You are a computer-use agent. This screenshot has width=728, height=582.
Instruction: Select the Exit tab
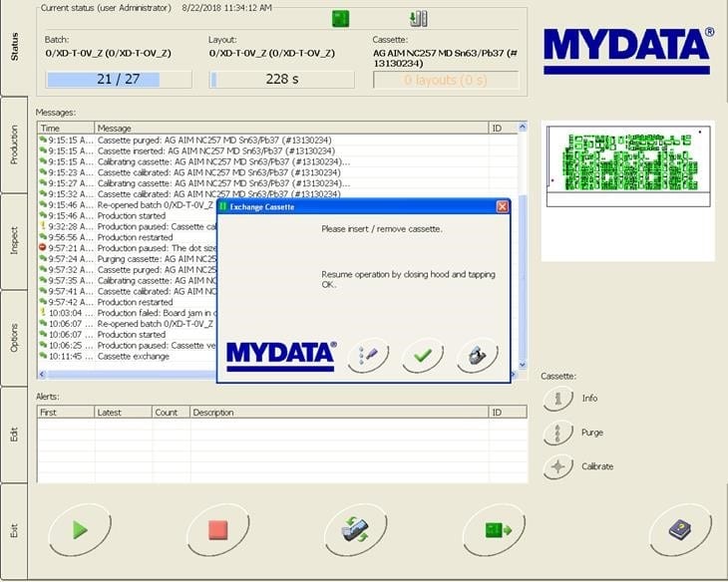[x=14, y=530]
